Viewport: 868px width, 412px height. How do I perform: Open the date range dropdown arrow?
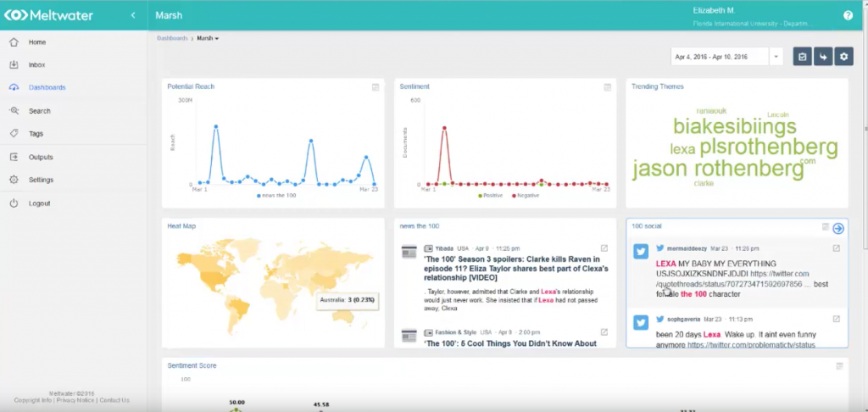[x=776, y=57]
